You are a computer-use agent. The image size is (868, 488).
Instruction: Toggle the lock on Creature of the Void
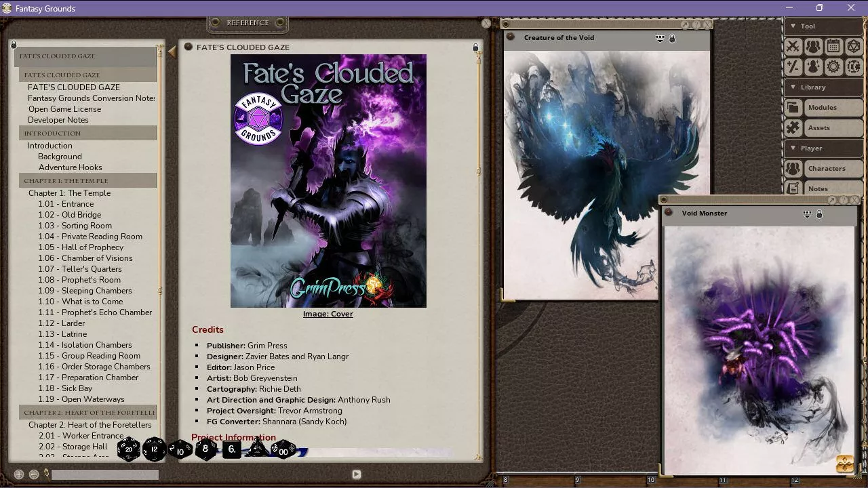672,39
